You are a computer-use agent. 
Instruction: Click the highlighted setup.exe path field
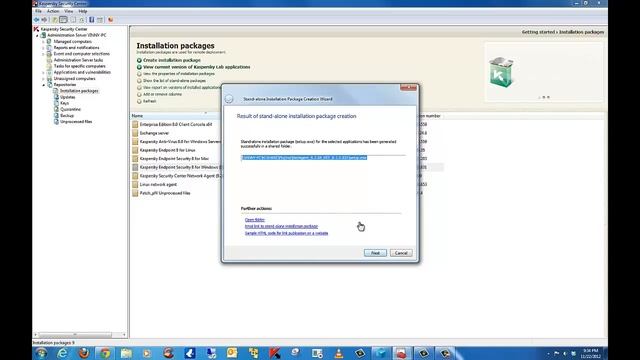click(x=304, y=158)
